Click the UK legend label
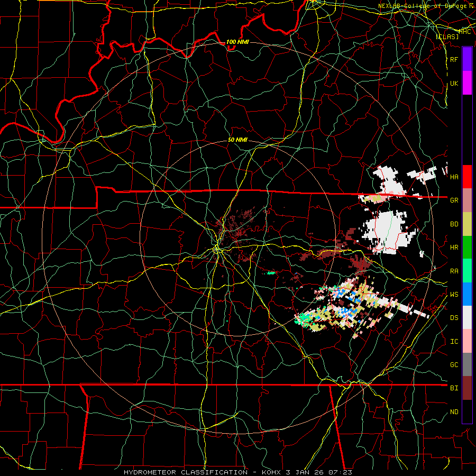The height and width of the screenshot is (476, 476). pyautogui.click(x=454, y=83)
